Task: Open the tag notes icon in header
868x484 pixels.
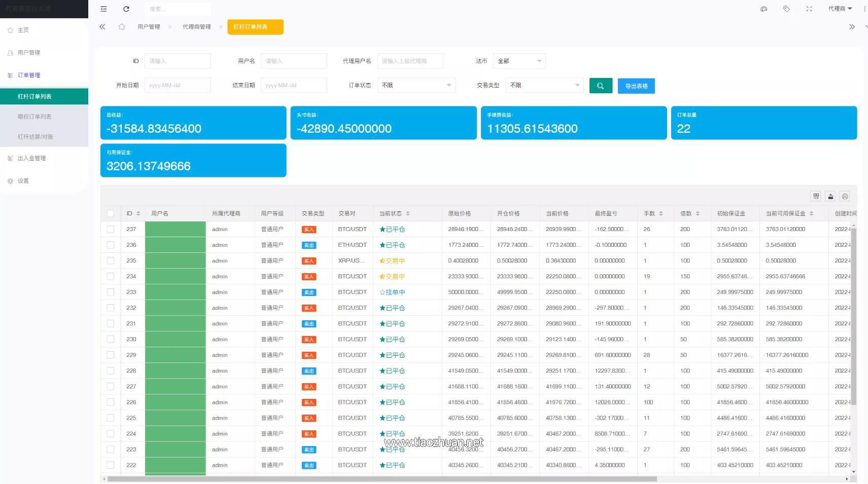Action: tap(786, 9)
